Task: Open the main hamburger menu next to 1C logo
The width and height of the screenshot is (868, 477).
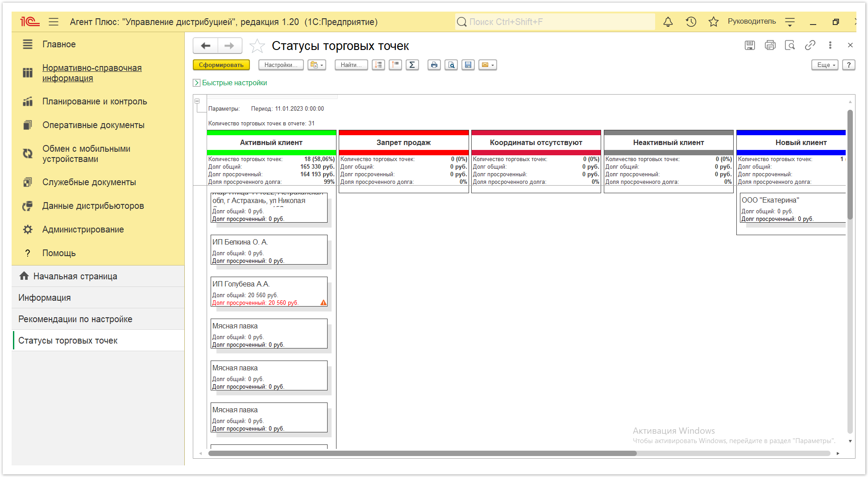Action: pyautogui.click(x=54, y=21)
